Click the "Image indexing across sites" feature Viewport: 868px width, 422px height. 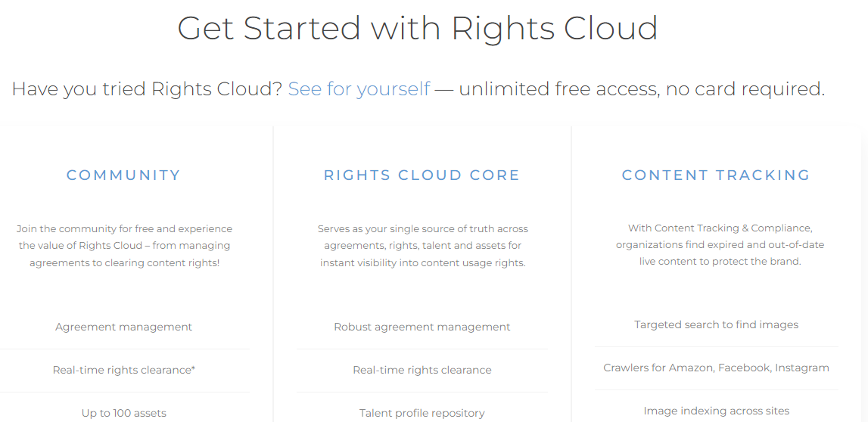pos(716,411)
